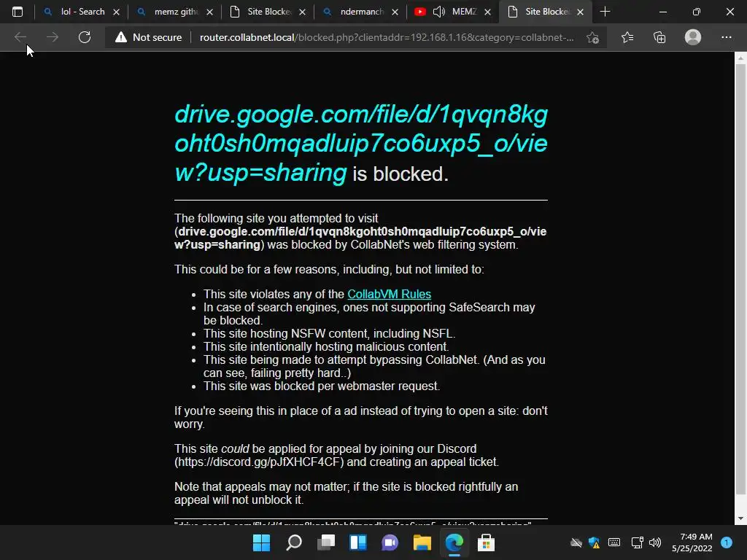Open File Explorer from taskbar
Screen dimensions: 747x560
pos(422,542)
